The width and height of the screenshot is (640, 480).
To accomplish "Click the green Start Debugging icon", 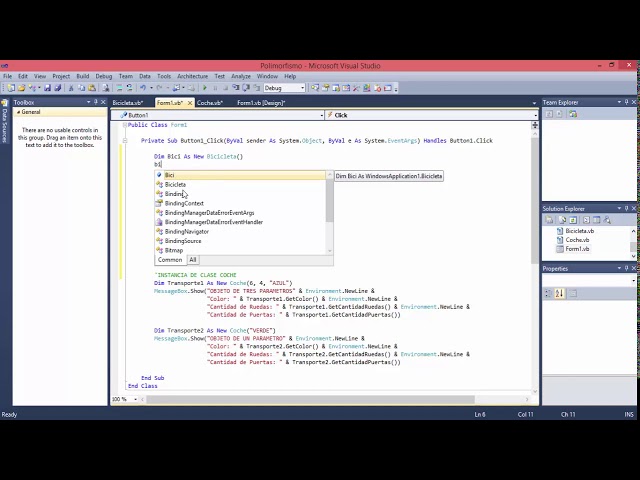I will [205, 88].
